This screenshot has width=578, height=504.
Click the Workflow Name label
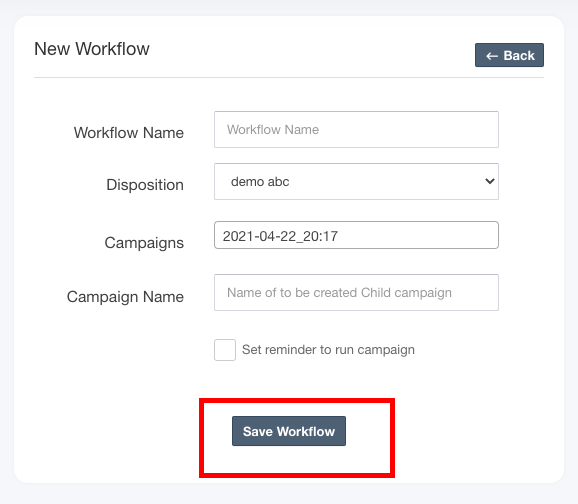tap(129, 133)
